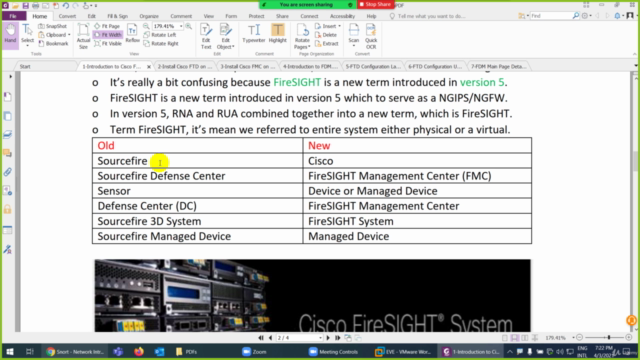Jump to the last page
The image size is (640, 360).
pyautogui.click(x=338, y=338)
